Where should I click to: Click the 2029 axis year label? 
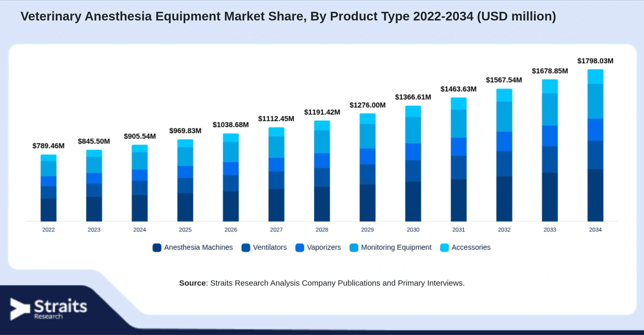click(367, 230)
